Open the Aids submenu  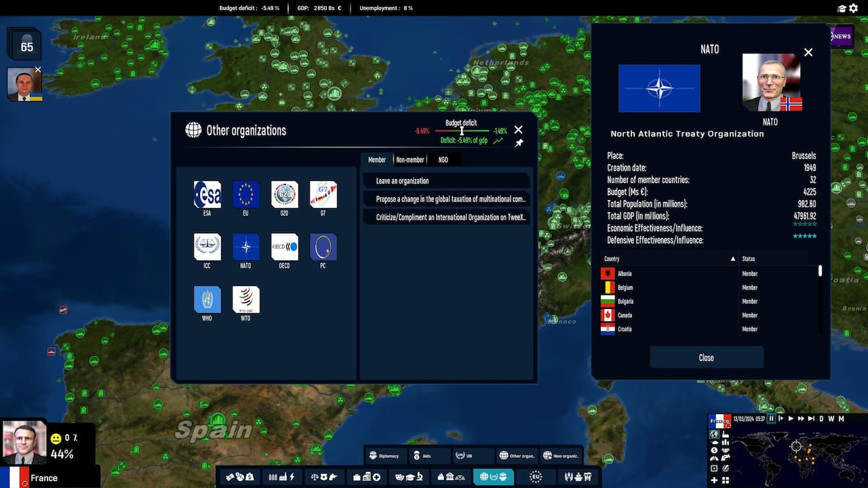tap(430, 455)
